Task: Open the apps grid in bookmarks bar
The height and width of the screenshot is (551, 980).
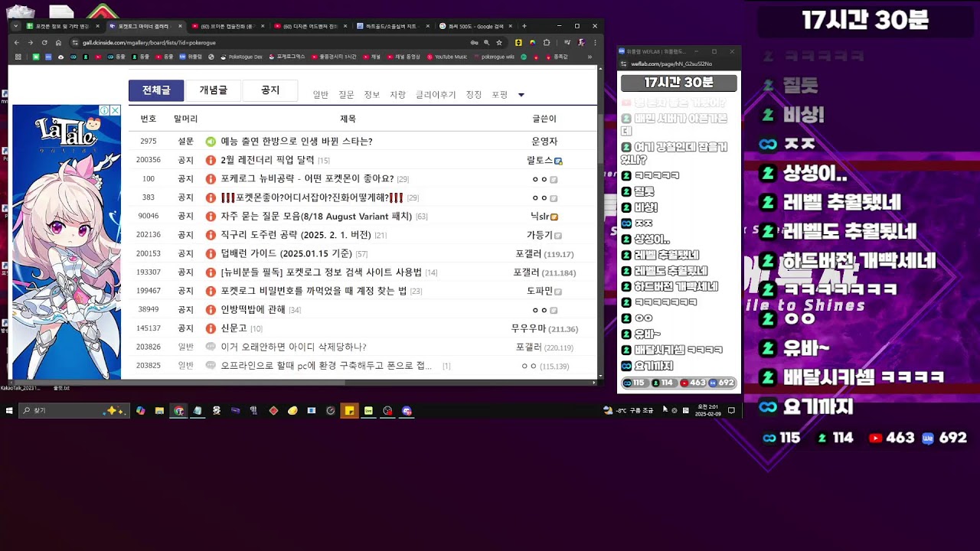Action: (17, 57)
